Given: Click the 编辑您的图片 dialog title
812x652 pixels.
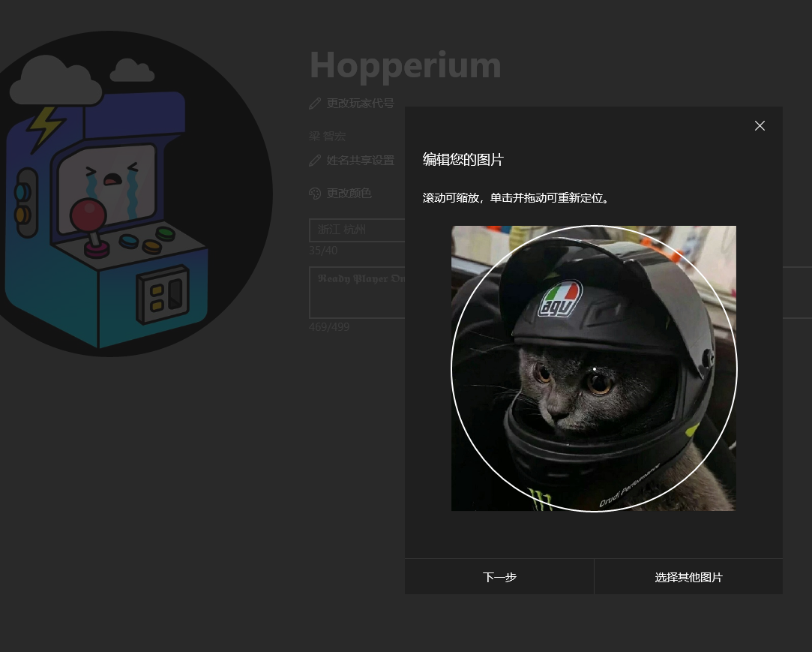Looking at the screenshot, I should (x=463, y=160).
